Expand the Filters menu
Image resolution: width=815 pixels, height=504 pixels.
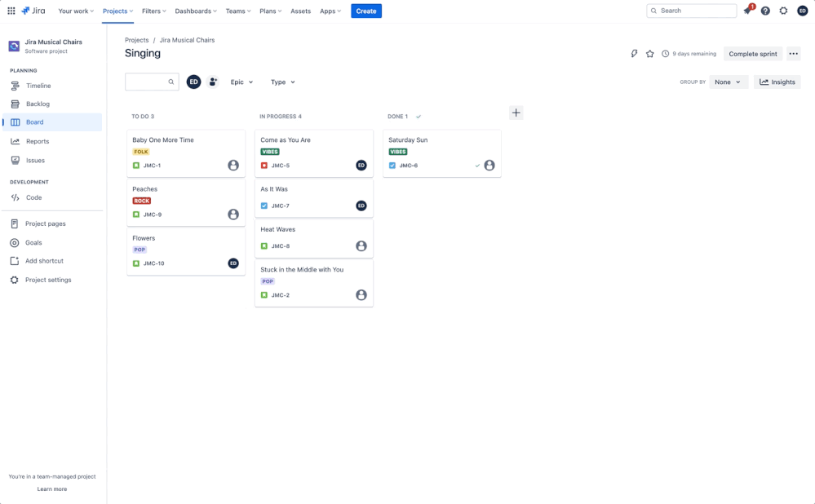(x=154, y=11)
